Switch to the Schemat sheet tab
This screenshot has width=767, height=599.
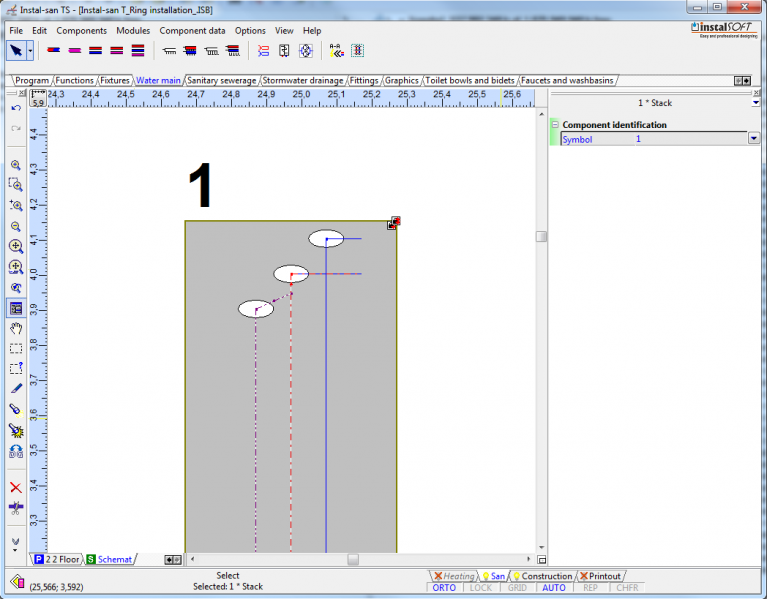pos(113,559)
